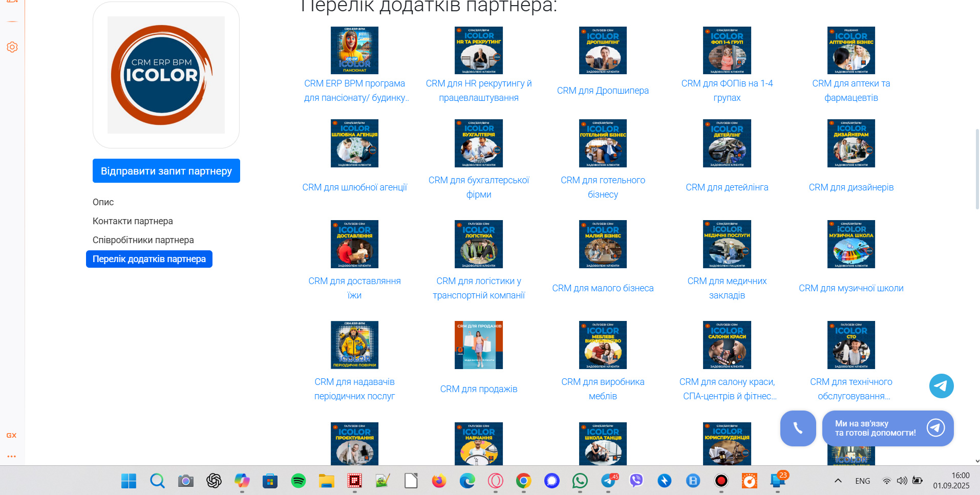Open the small business app image
This screenshot has width=980, height=495.
point(603,244)
